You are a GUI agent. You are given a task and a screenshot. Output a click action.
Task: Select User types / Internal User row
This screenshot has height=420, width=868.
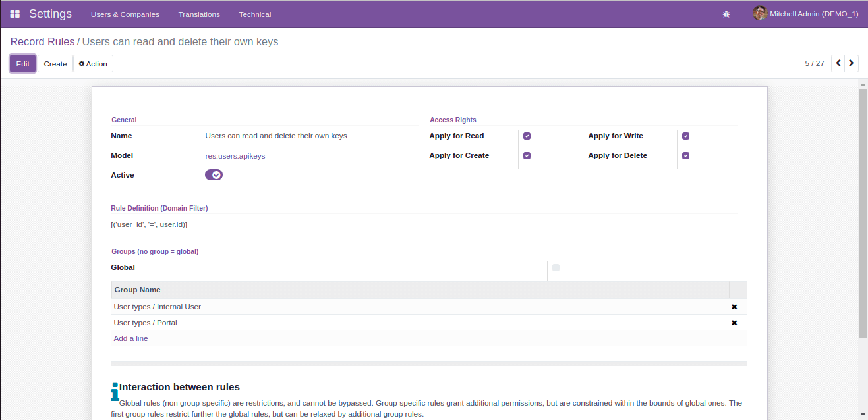pos(428,307)
